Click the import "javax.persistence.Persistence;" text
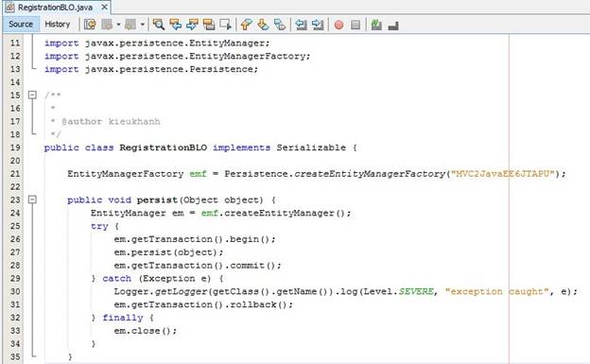The image size is (590, 364). (171, 69)
